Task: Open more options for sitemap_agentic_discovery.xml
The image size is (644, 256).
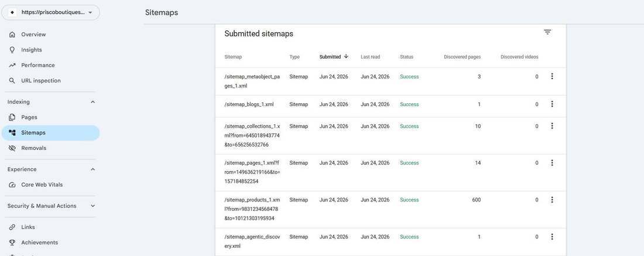Action: 551,237
